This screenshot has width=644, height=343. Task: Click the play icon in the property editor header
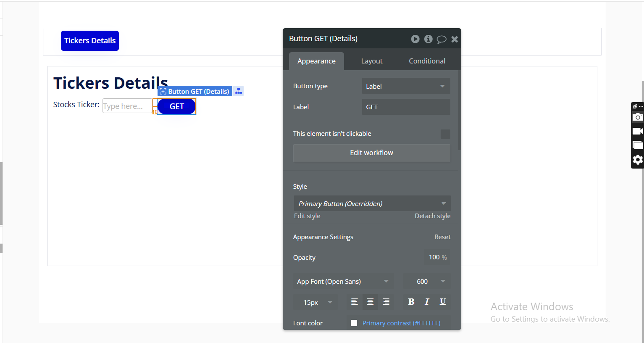415,39
